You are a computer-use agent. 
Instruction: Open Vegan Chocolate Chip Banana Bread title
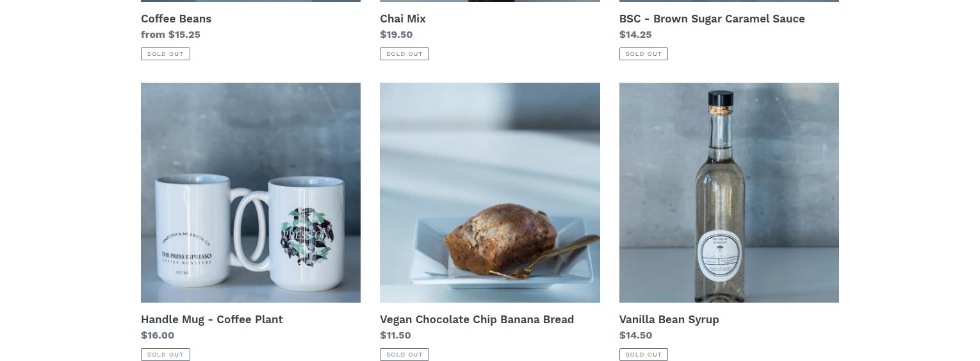click(x=477, y=319)
